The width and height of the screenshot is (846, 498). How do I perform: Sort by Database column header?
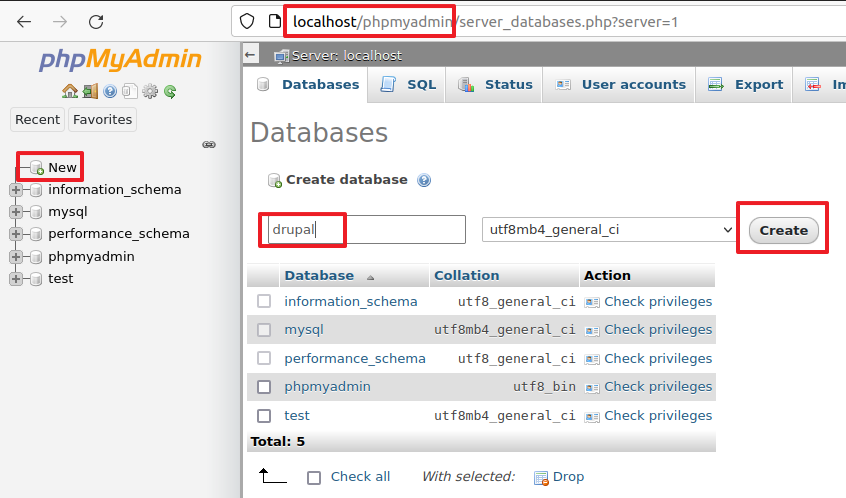tap(319, 275)
